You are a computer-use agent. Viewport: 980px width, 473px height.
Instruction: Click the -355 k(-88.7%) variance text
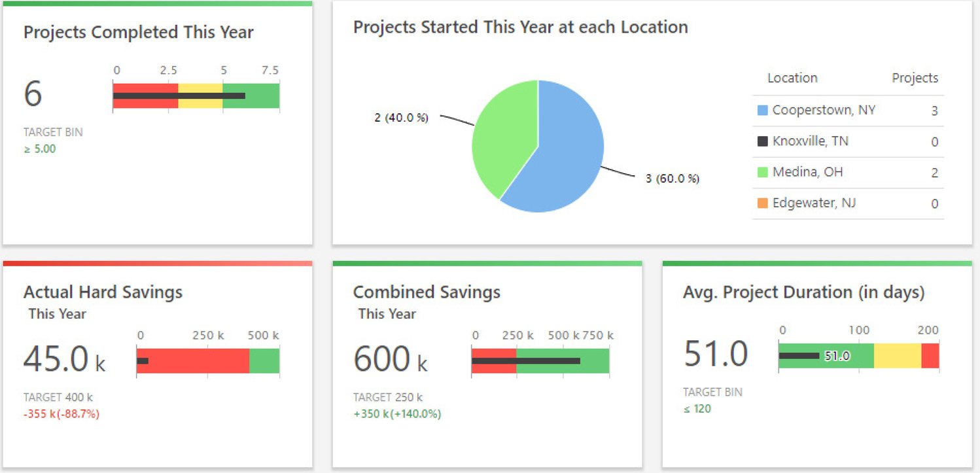click(x=61, y=414)
